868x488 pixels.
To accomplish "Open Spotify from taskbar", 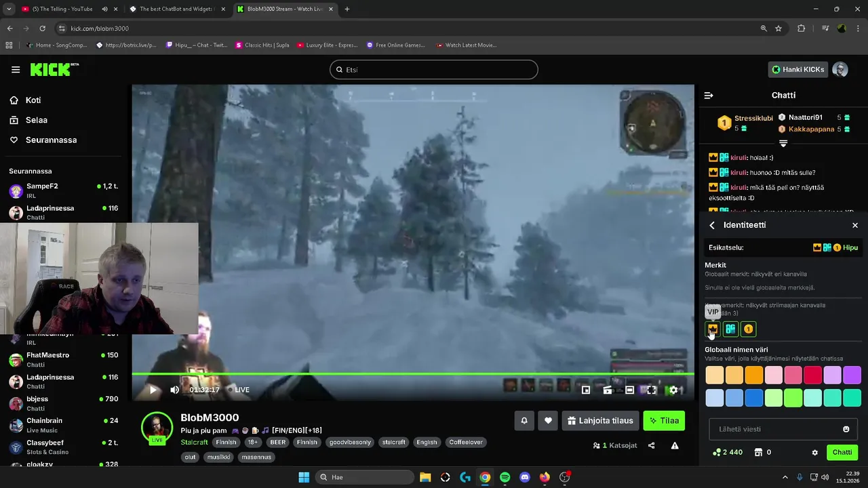I will (505, 477).
